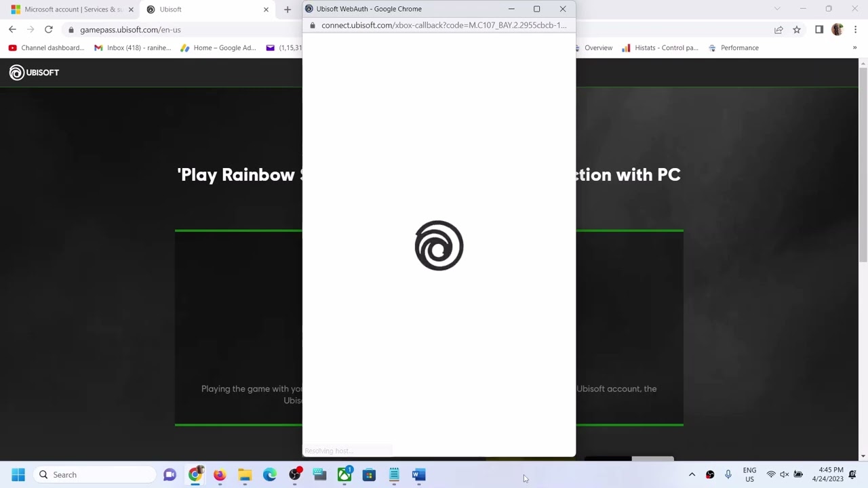This screenshot has height=488, width=868.
Task: Minimize the Ubisoft WebAuth popup
Action: [x=511, y=9]
